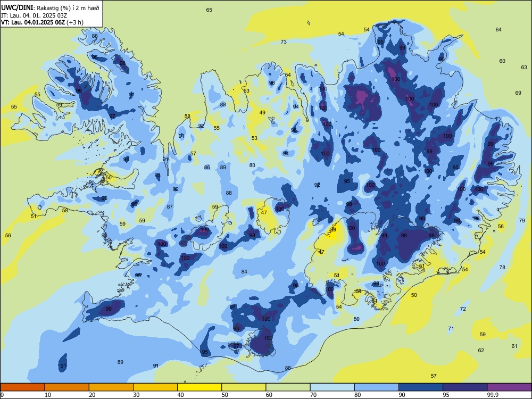This screenshot has height=399, width=532.
Task: Pick the medium blue 80–90 legend swatch
Action: tap(377, 387)
